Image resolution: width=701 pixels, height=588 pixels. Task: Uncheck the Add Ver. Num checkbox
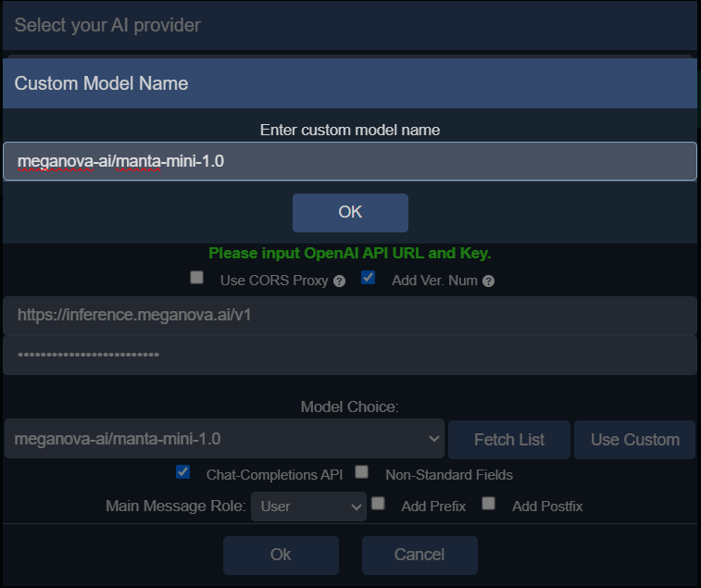pyautogui.click(x=368, y=278)
